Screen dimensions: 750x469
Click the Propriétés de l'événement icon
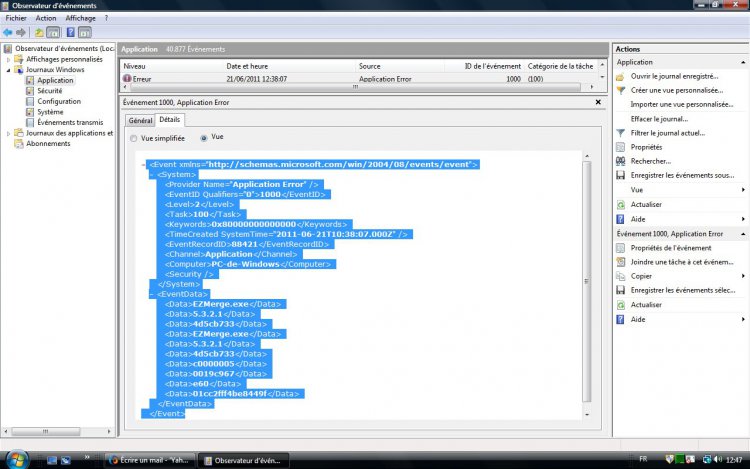pyautogui.click(x=621, y=247)
